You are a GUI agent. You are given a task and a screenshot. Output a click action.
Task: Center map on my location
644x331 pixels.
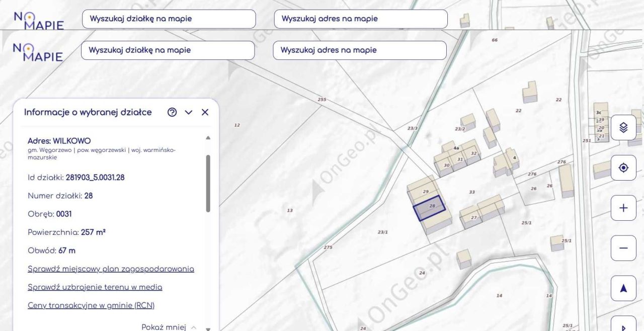(x=623, y=168)
